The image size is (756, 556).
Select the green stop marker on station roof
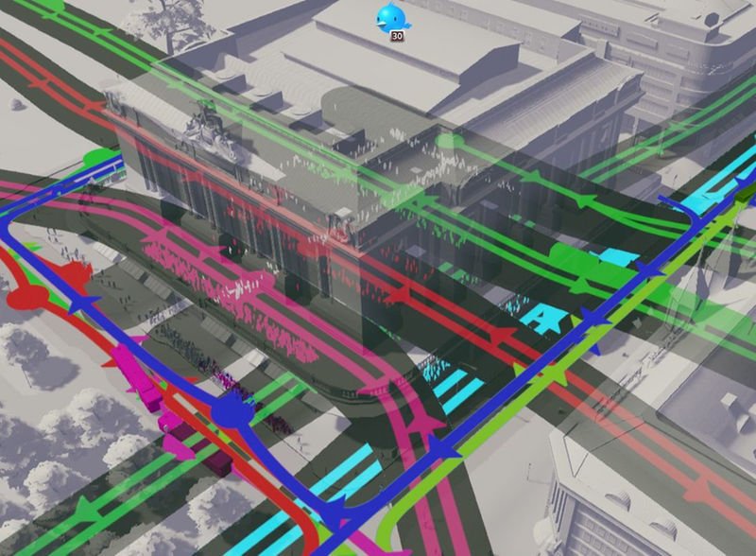450,142
